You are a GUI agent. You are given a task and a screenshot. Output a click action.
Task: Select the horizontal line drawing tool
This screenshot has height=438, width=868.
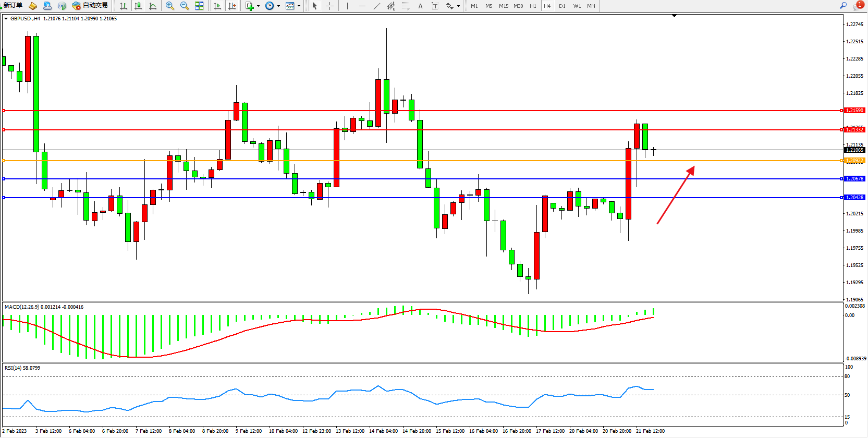362,6
